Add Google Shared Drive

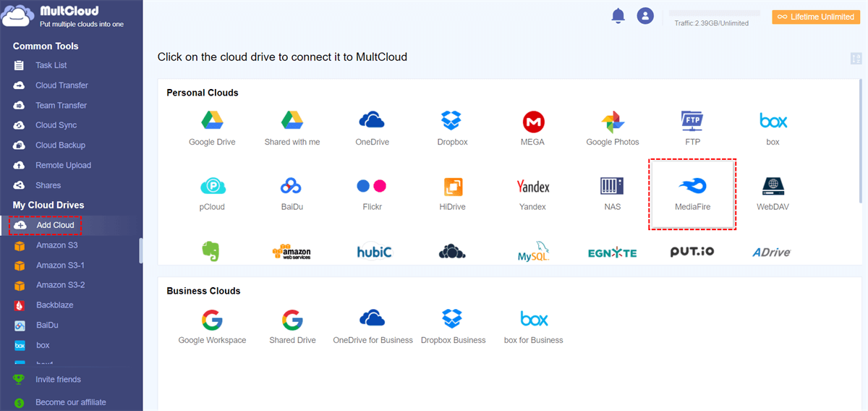point(292,326)
